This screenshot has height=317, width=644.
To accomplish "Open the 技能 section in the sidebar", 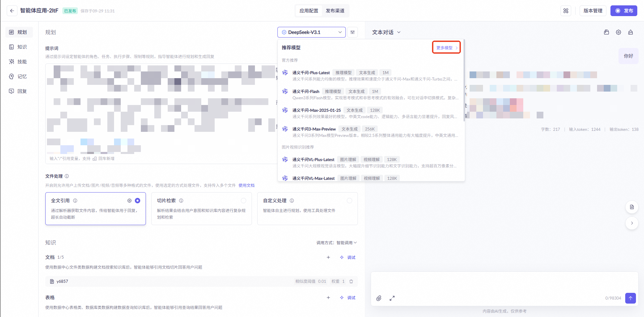I will 19,62.
